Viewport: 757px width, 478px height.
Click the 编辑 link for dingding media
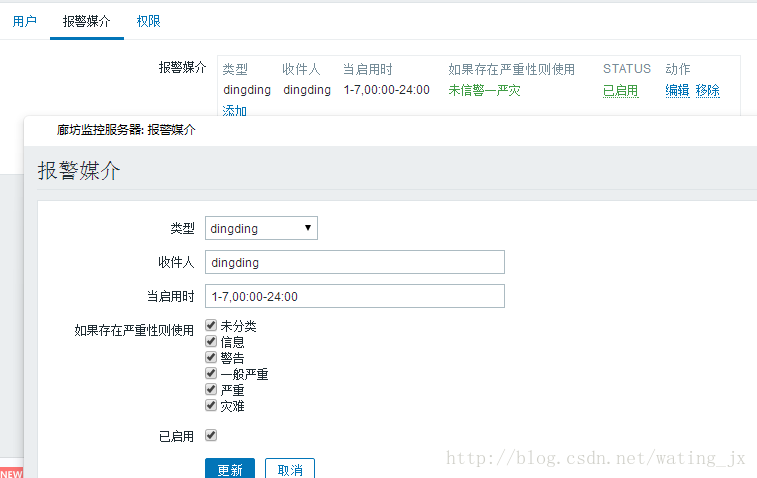pyautogui.click(x=677, y=90)
